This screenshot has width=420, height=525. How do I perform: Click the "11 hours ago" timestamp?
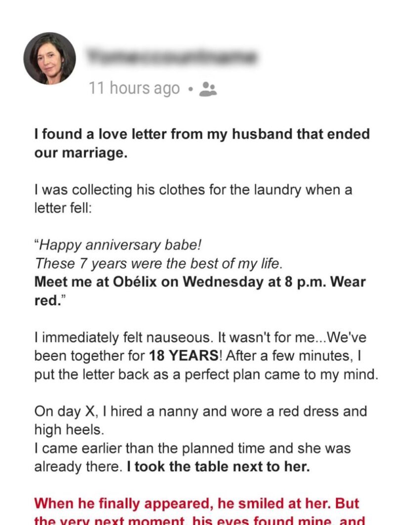134,88
